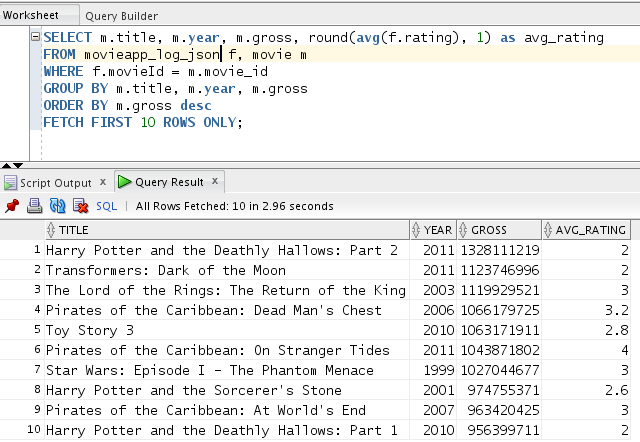Collapse editor pane with up arrow splitter

[x=6, y=165]
